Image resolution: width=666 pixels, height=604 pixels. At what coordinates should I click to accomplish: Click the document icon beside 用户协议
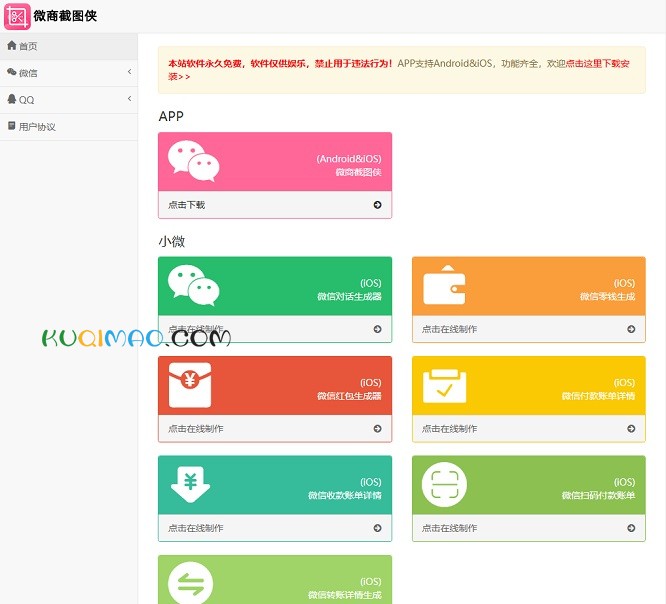click(x=12, y=126)
